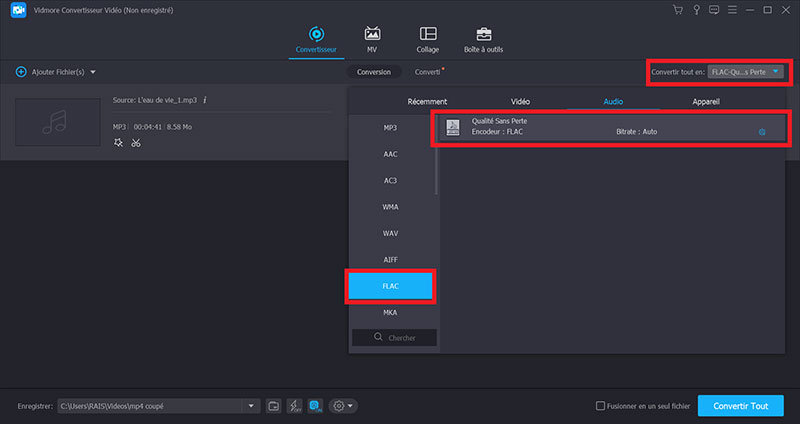Click the magic wand edit icon
The height and width of the screenshot is (424, 800).
(x=119, y=143)
